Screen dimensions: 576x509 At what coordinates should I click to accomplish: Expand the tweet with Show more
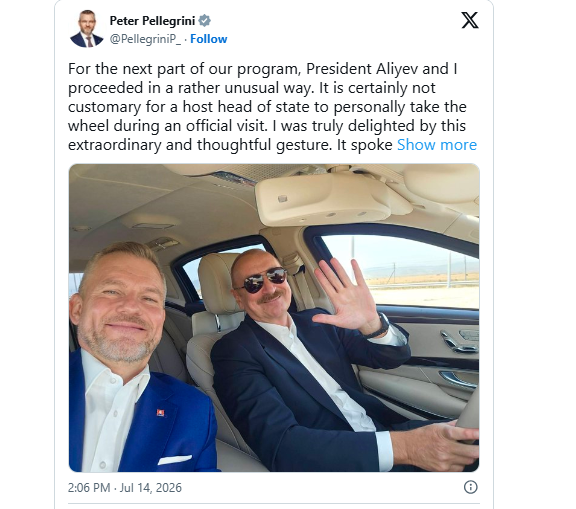click(x=437, y=145)
